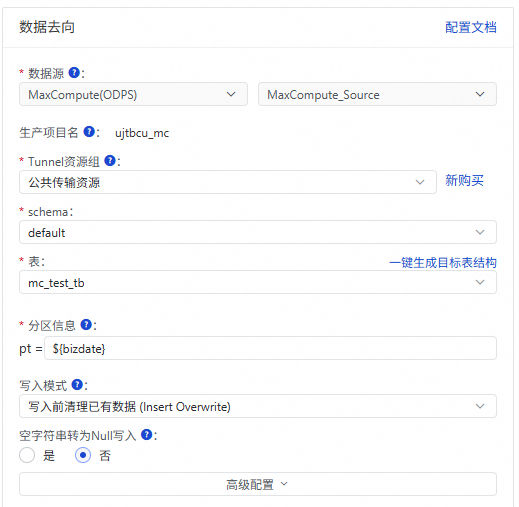Open MaxCompute(ODPS) data source type dropdown
This screenshot has height=507, width=519.
(133, 94)
